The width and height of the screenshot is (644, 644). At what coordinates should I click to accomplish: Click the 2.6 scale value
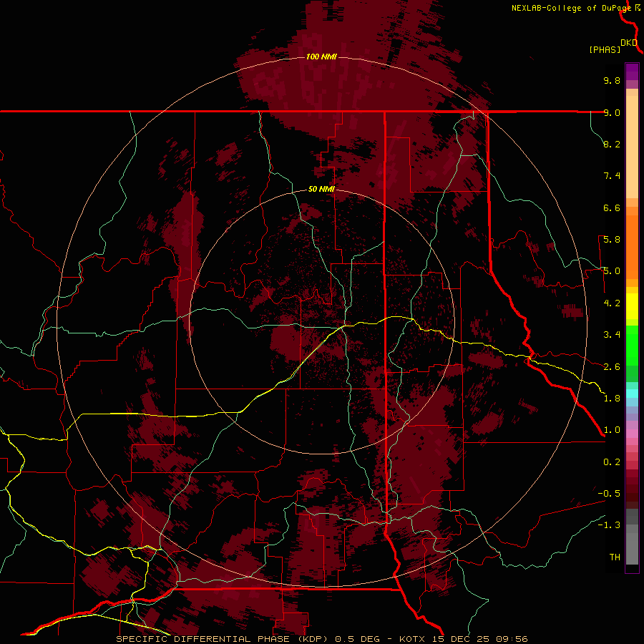[x=612, y=367]
